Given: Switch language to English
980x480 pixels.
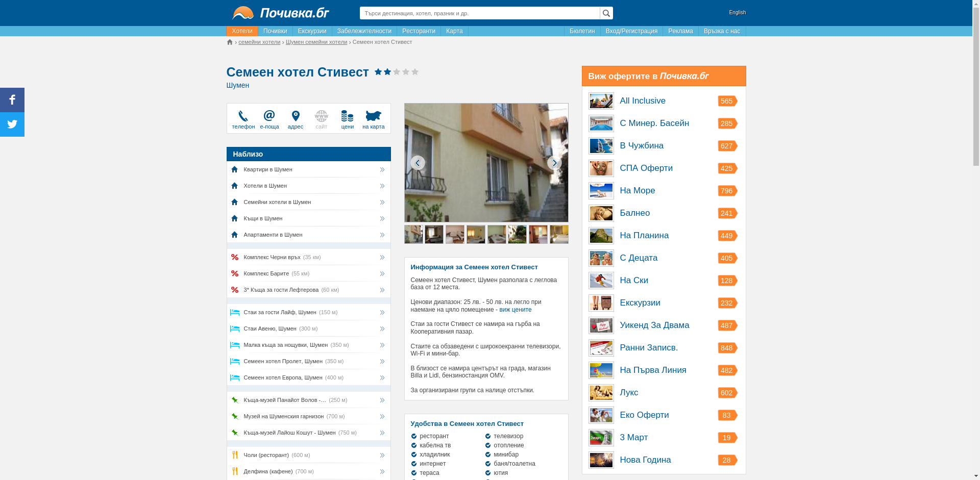Looking at the screenshot, I should (x=737, y=13).
